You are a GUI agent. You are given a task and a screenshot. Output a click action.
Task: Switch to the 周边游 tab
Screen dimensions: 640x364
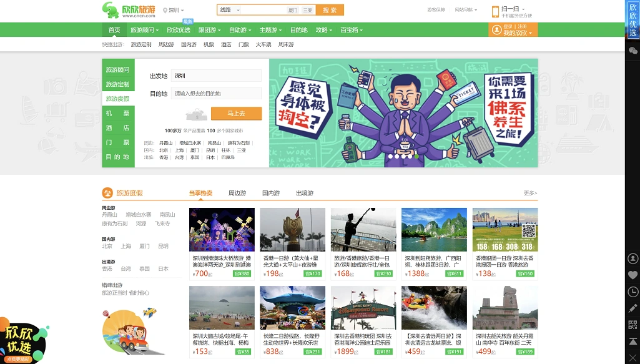[237, 193]
